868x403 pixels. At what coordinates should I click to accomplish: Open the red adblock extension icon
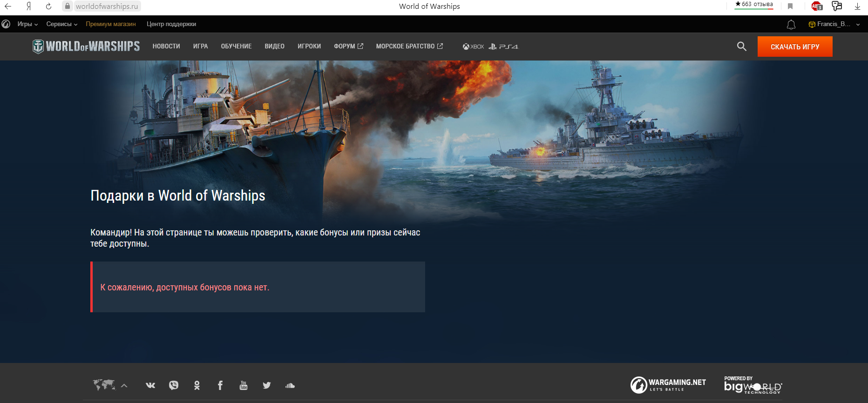pyautogui.click(x=817, y=6)
